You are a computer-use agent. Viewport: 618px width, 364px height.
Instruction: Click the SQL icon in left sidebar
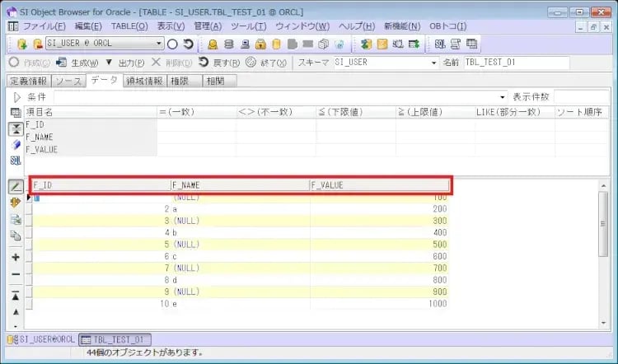tap(16, 161)
